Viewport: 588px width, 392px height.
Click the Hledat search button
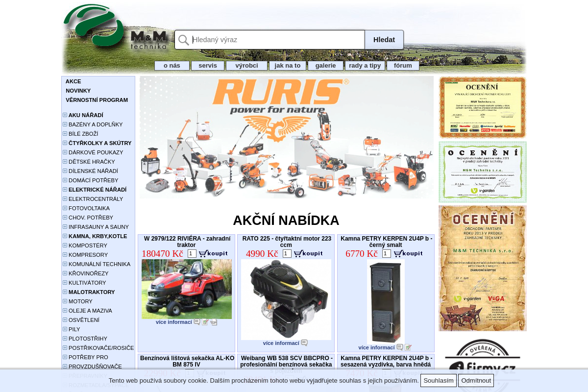pos(384,40)
